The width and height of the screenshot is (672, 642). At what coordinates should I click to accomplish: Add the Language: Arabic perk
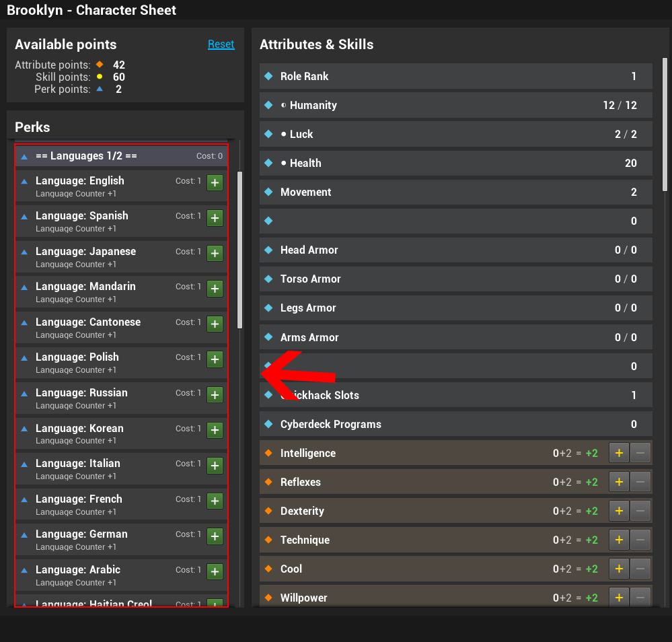[215, 571]
